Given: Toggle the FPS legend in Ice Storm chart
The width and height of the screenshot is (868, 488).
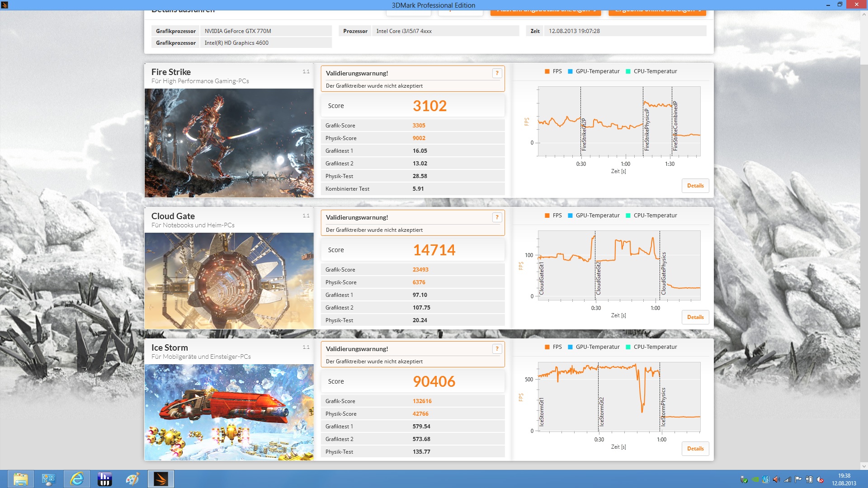Looking at the screenshot, I should (553, 347).
